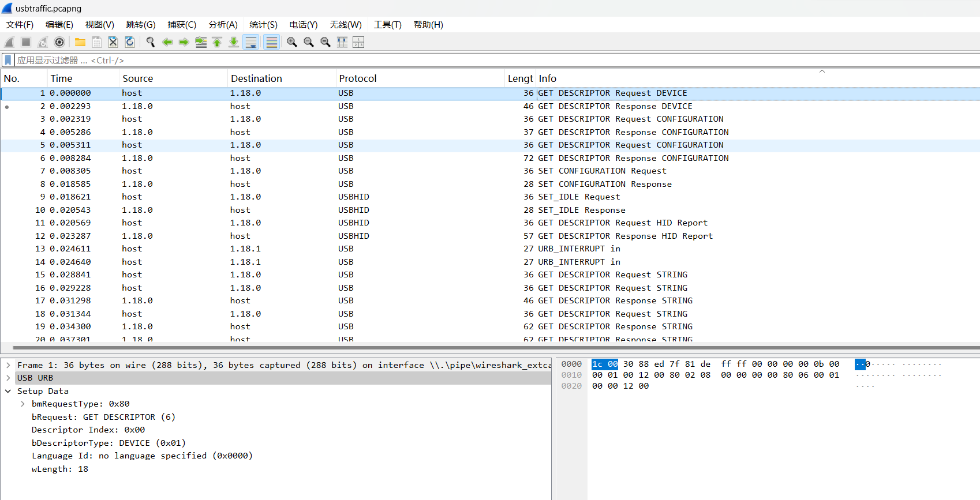Screen dimensions: 980x500
Task: Select packet 17 GET DESCRIPTOR Response STRING
Action: [490, 300]
